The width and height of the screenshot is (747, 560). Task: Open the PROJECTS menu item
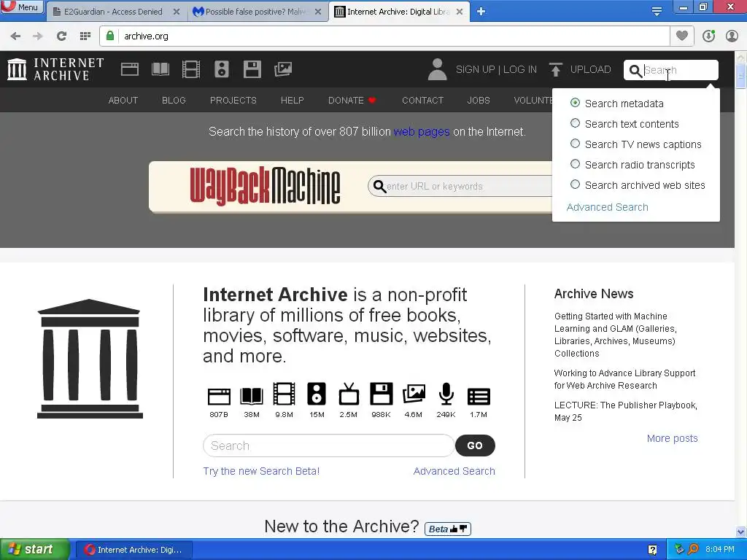pyautogui.click(x=233, y=101)
